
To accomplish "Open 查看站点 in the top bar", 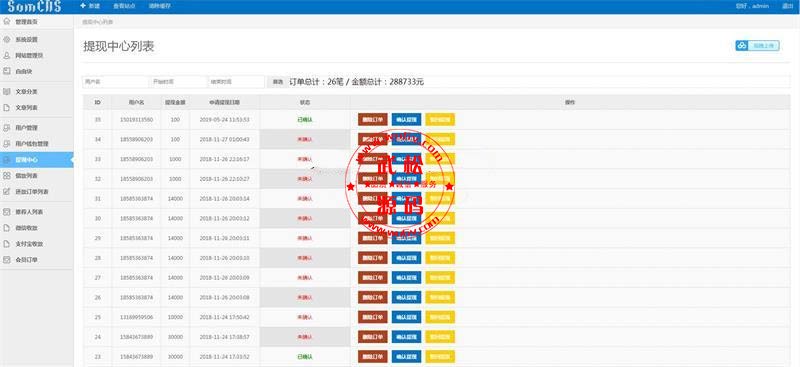I will 124,6.
